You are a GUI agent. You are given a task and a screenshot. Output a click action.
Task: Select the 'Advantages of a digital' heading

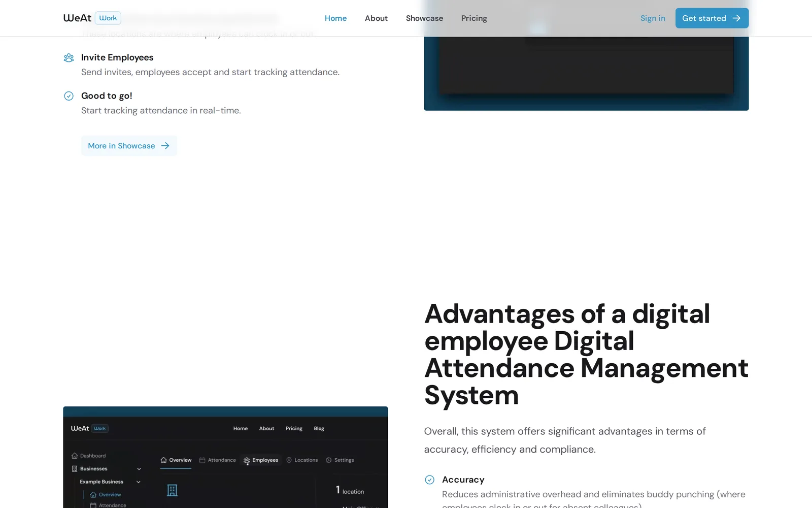pyautogui.click(x=586, y=355)
